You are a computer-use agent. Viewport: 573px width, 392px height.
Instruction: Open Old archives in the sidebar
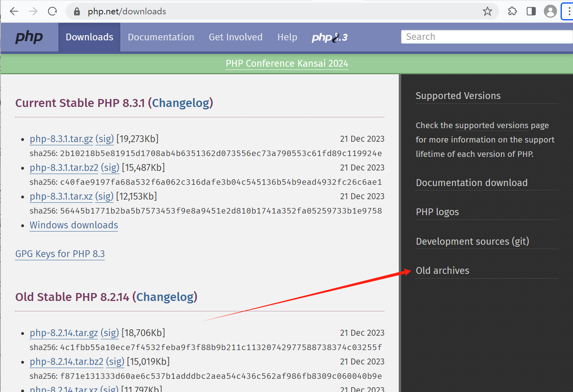pos(442,271)
